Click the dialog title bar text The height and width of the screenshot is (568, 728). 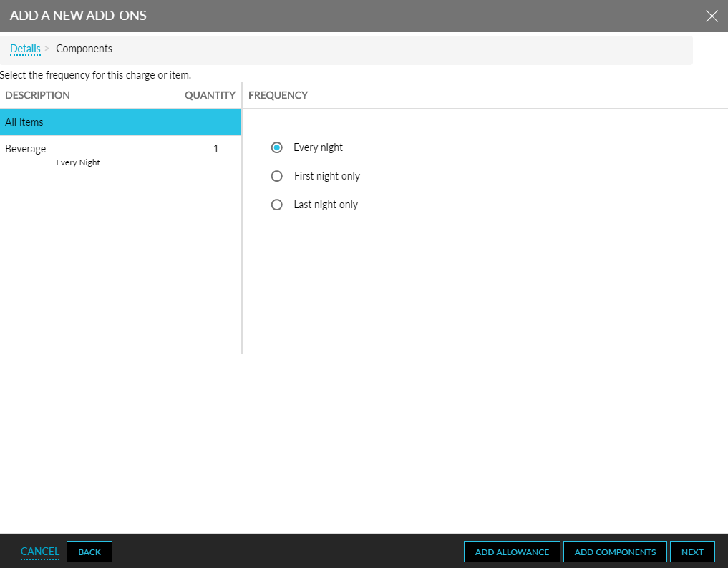pyautogui.click(x=78, y=15)
